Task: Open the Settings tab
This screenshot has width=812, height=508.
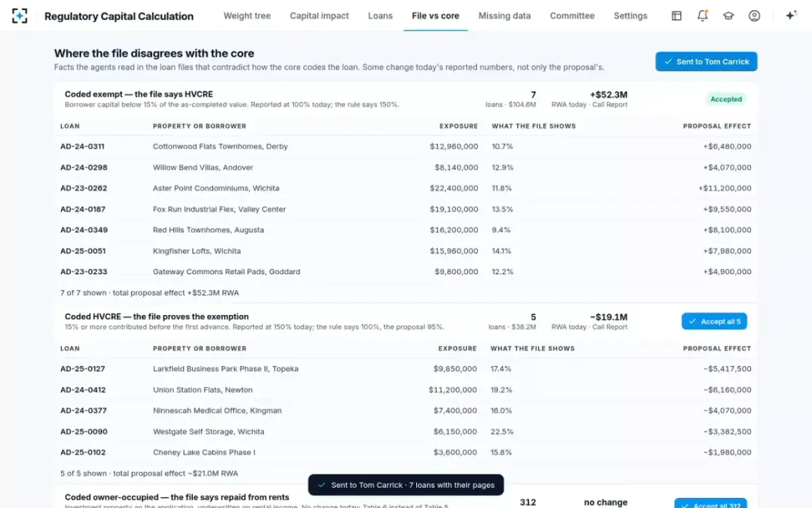Action: pyautogui.click(x=631, y=16)
